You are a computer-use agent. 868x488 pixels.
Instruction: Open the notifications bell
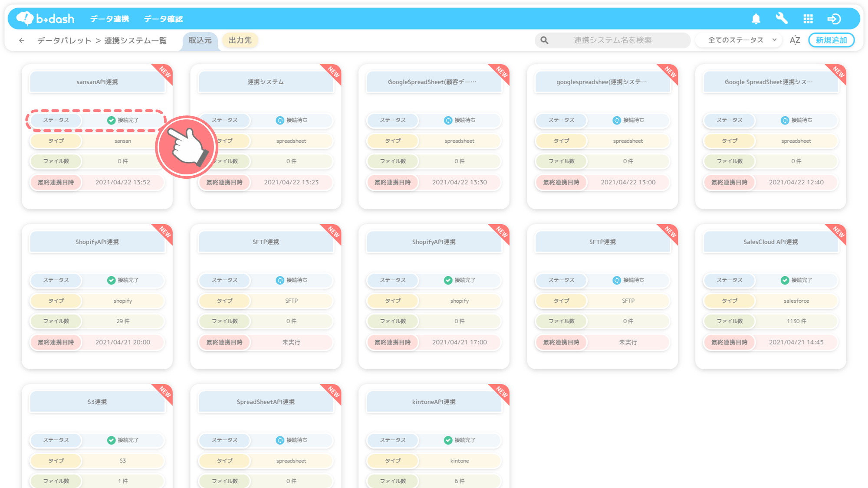pyautogui.click(x=756, y=19)
